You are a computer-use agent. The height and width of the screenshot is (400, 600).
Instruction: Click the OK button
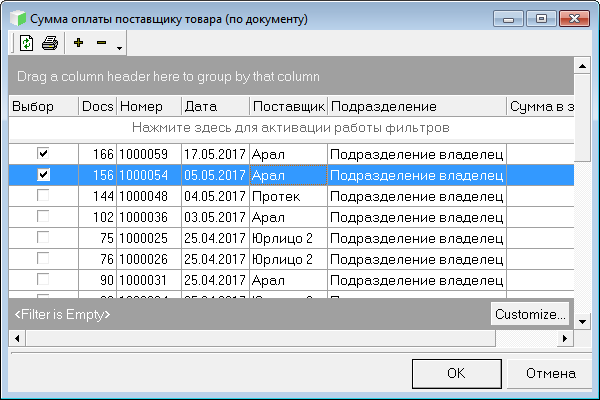coord(457,374)
